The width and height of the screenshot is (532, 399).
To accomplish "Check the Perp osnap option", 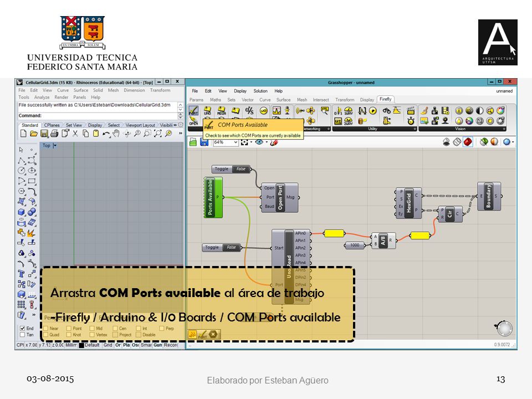I will 161,329.
